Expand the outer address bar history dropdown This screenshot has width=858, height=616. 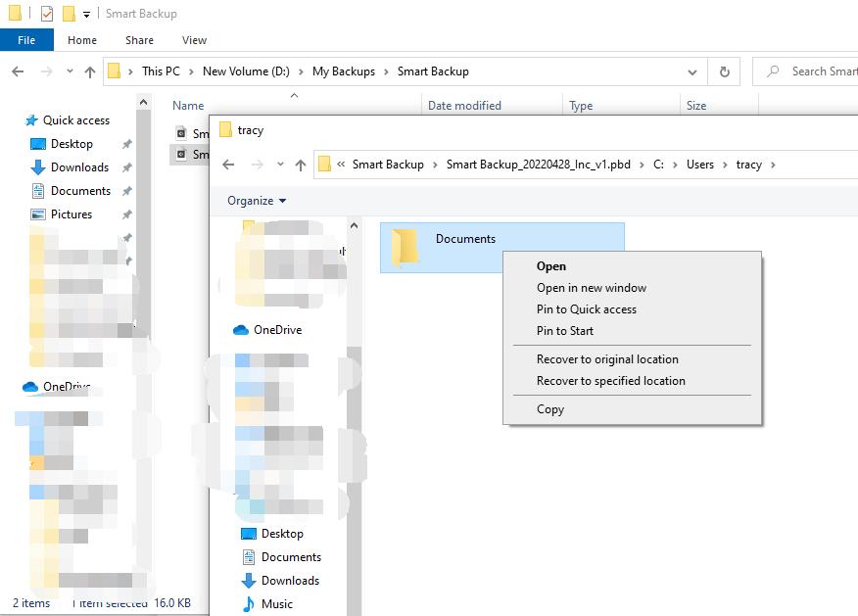(x=692, y=71)
